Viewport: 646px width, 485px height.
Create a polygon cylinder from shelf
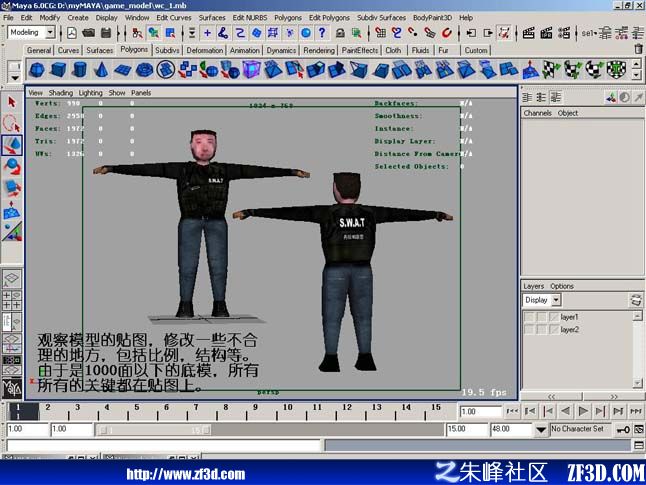[80, 70]
